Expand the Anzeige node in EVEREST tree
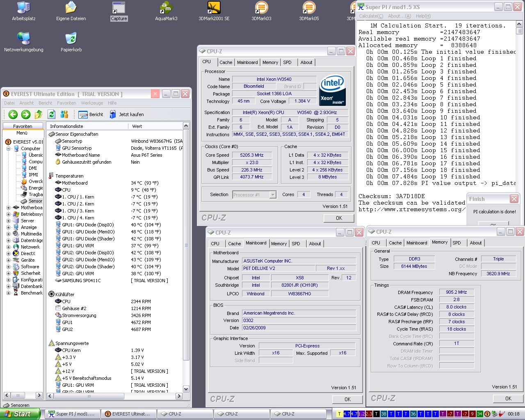The width and height of the screenshot is (525, 420). 8,227
